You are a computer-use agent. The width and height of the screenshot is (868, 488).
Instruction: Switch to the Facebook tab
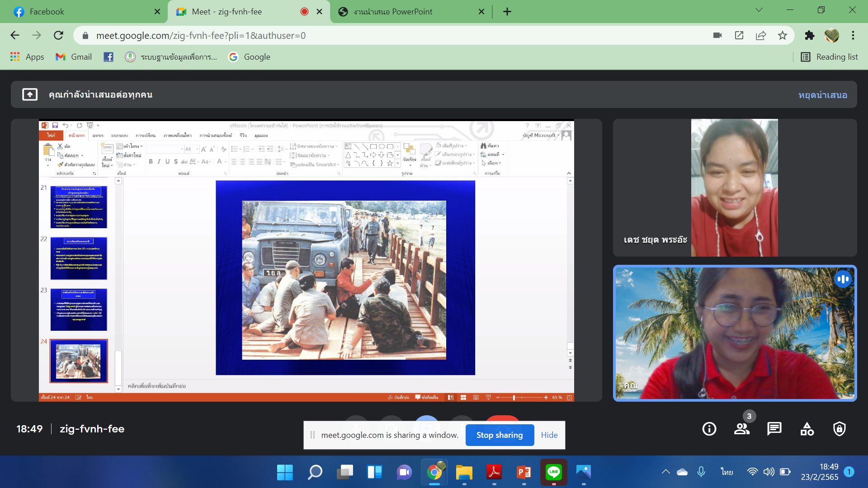pos(47,12)
